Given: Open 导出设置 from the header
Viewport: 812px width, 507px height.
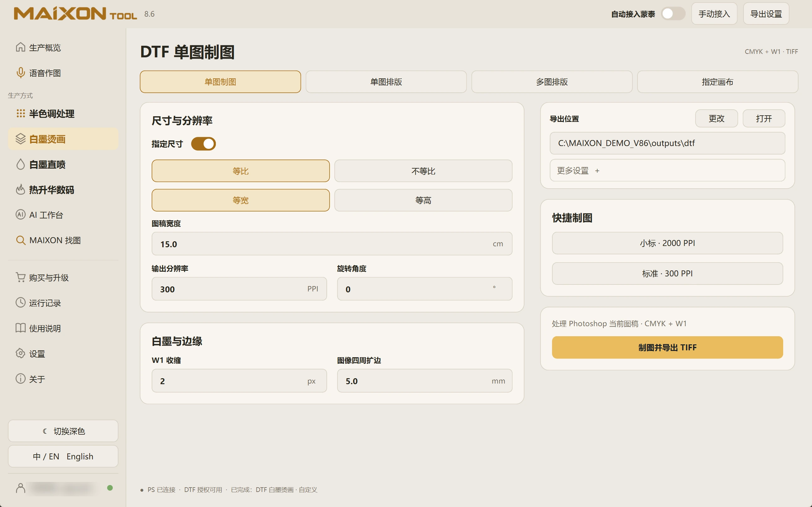Looking at the screenshot, I should coord(766,14).
